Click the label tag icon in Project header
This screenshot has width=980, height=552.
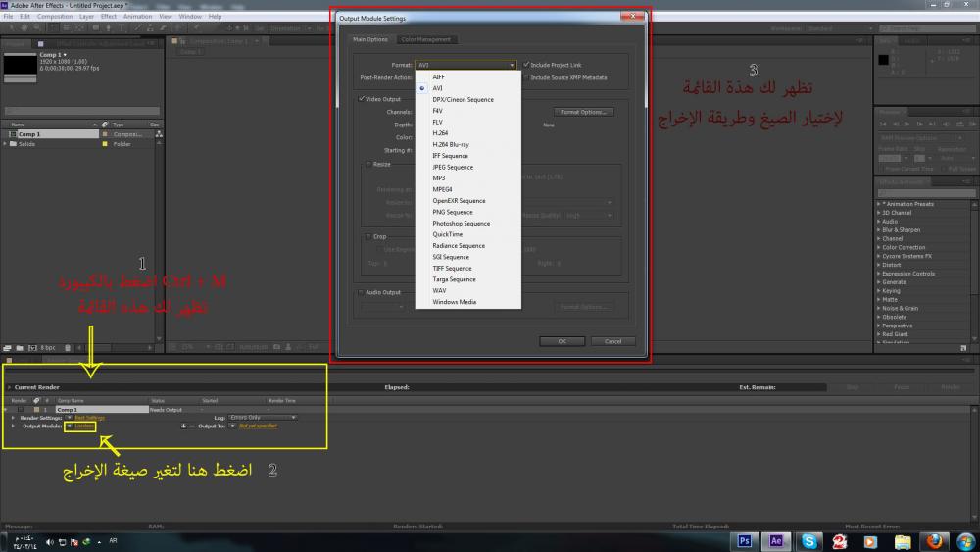(x=105, y=125)
